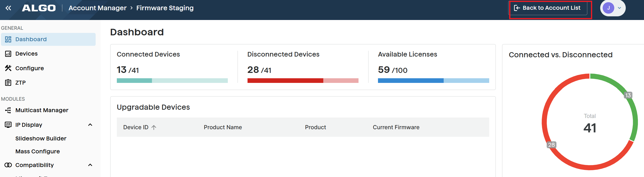Click the Dashboard grid icon
644x177 pixels.
coord(8,39)
